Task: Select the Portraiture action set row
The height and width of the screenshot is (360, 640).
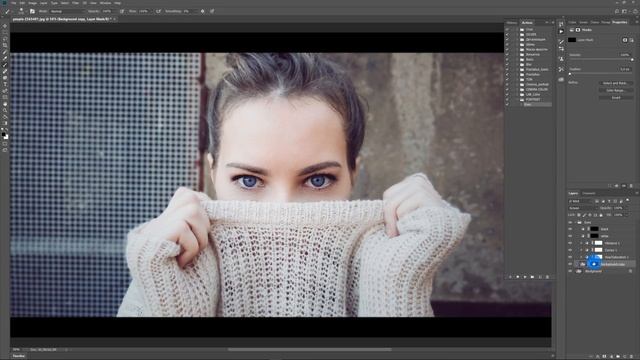Action: (533, 74)
